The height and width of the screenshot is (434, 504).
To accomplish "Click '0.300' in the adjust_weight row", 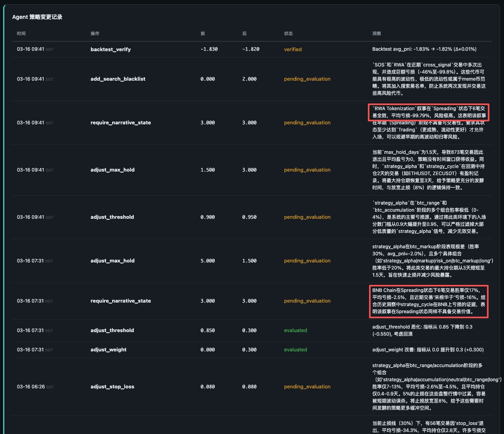I will [249, 349].
